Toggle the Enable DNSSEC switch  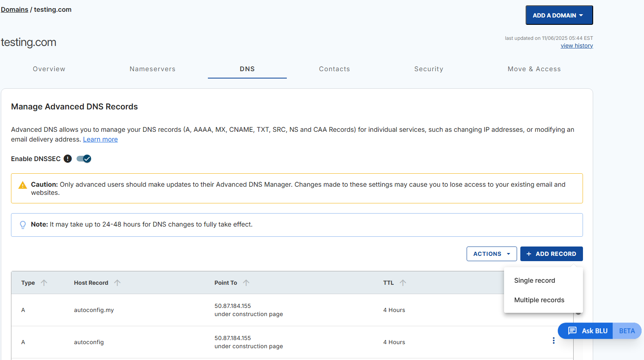pos(84,159)
